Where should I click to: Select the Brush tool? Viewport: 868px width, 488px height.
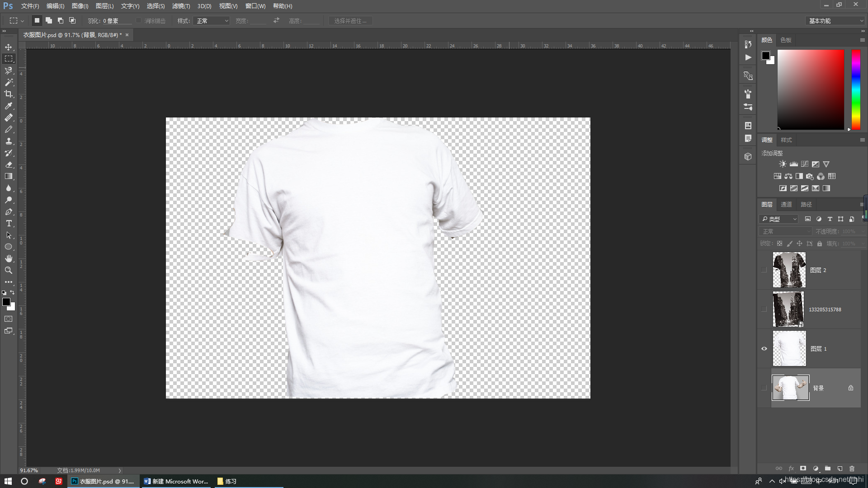click(x=9, y=129)
